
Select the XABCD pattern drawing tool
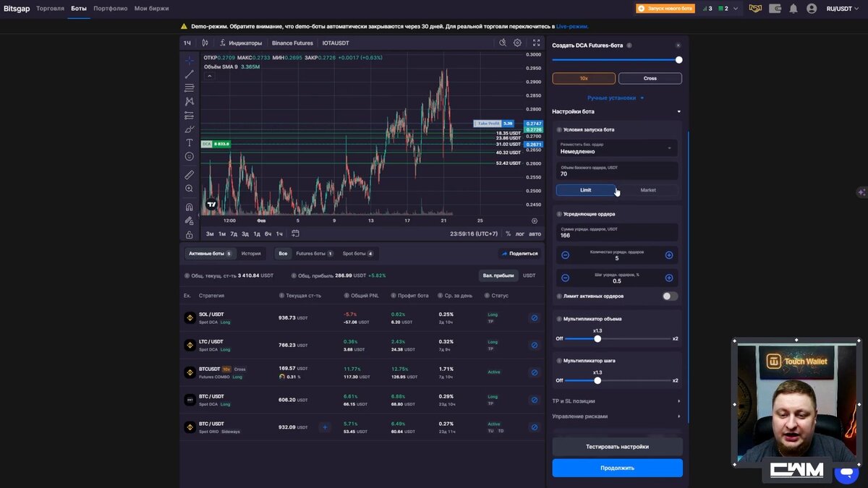coord(190,101)
